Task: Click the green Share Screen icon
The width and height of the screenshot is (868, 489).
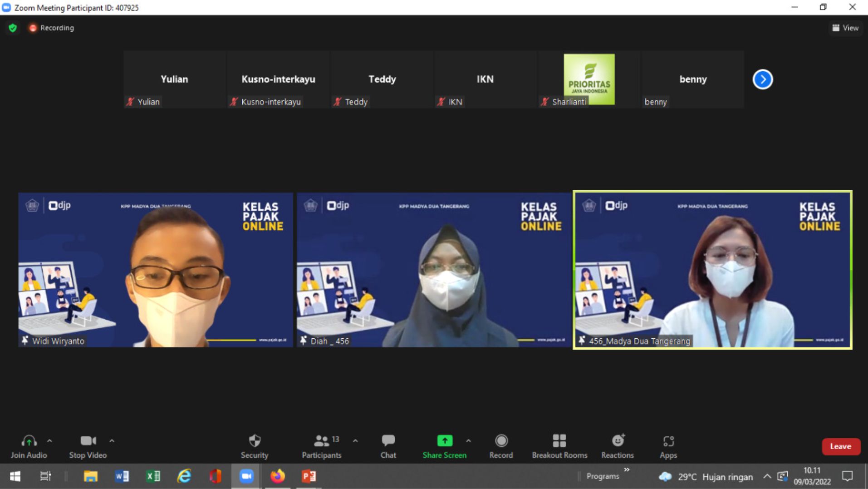Action: click(x=444, y=440)
